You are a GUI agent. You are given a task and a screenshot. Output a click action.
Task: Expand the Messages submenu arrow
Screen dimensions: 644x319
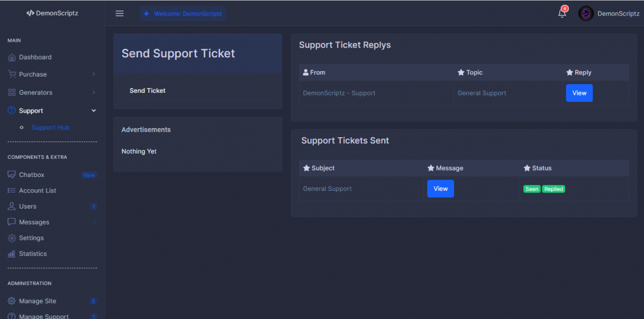pos(94,222)
